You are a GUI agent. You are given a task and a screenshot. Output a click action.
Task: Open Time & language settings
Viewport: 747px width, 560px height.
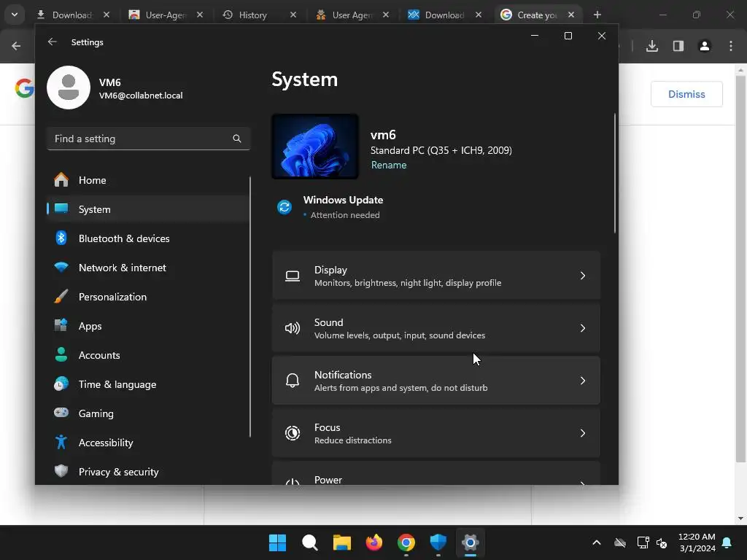click(147, 384)
